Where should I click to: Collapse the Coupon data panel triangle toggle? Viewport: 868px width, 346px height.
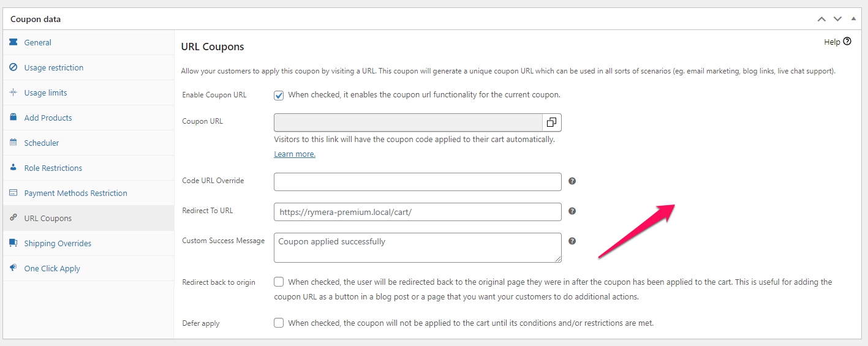pos(853,19)
